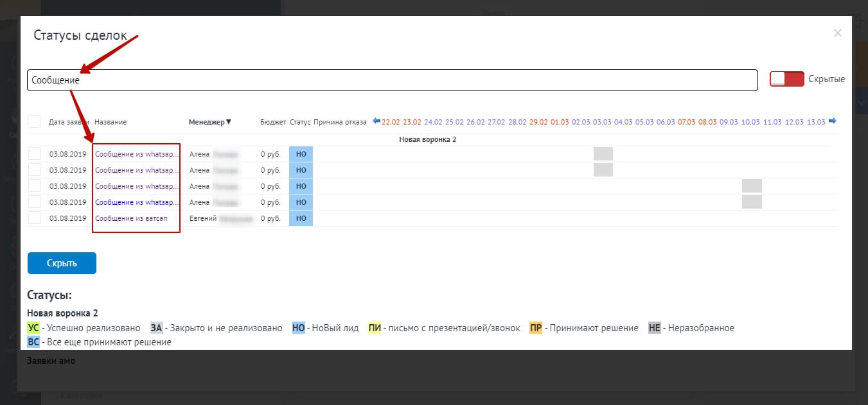
Task: Tick checkbox for the 05.08.2019 deal
Action: point(34,218)
